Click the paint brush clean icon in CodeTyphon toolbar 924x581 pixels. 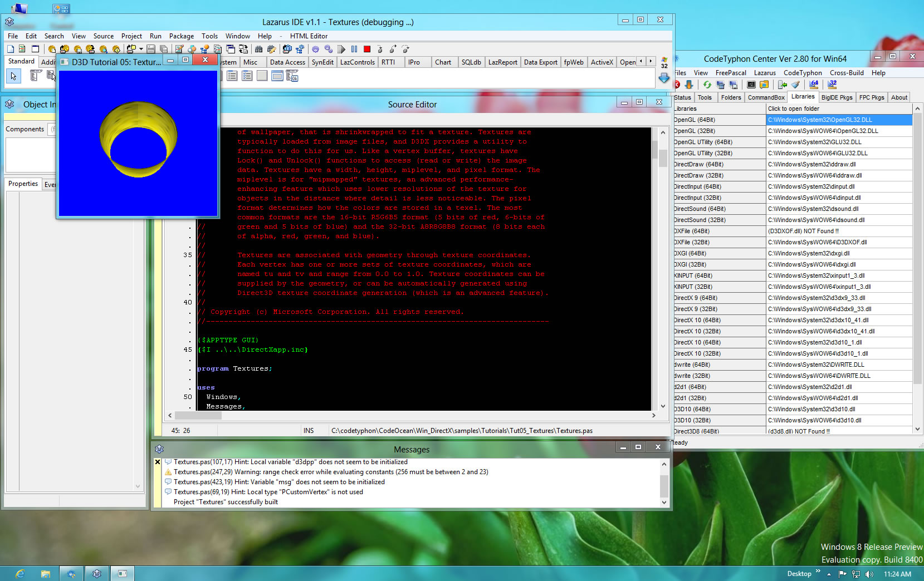[795, 85]
